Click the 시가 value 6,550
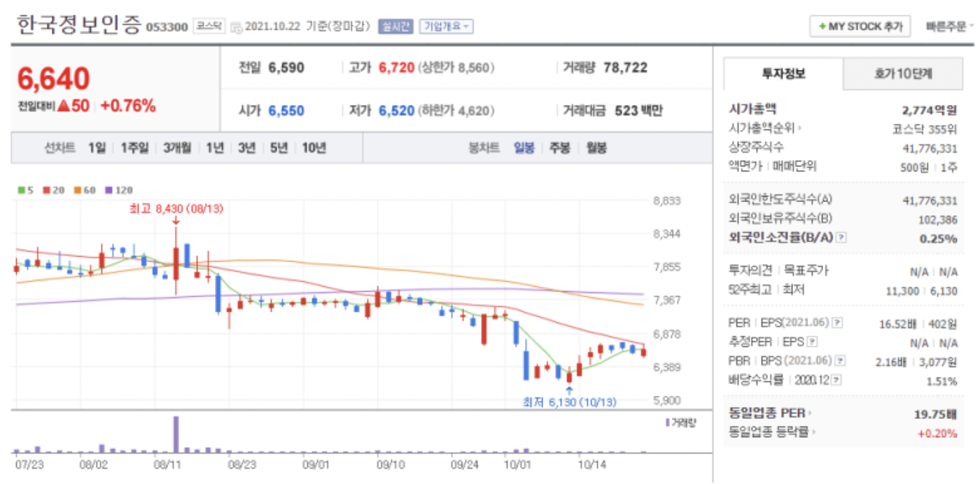Viewport: 980px width, 484px height. 286,111
